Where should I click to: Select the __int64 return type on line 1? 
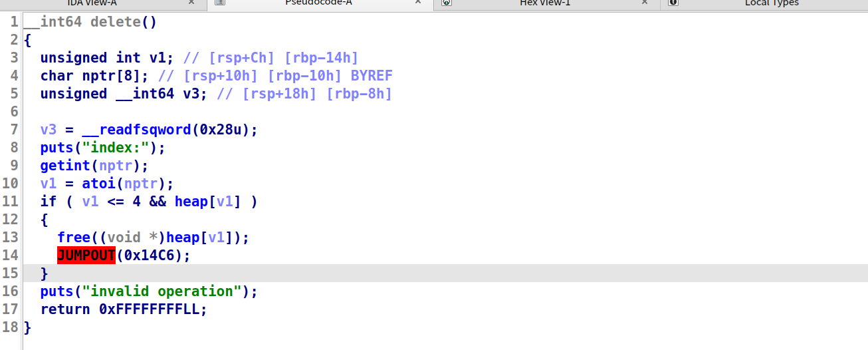53,22
